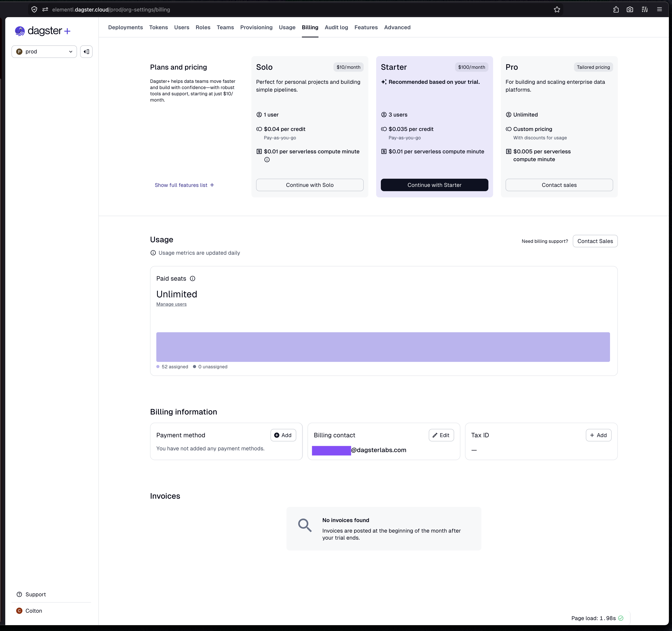Go to the Features tab
This screenshot has height=631, width=672.
coord(366,27)
